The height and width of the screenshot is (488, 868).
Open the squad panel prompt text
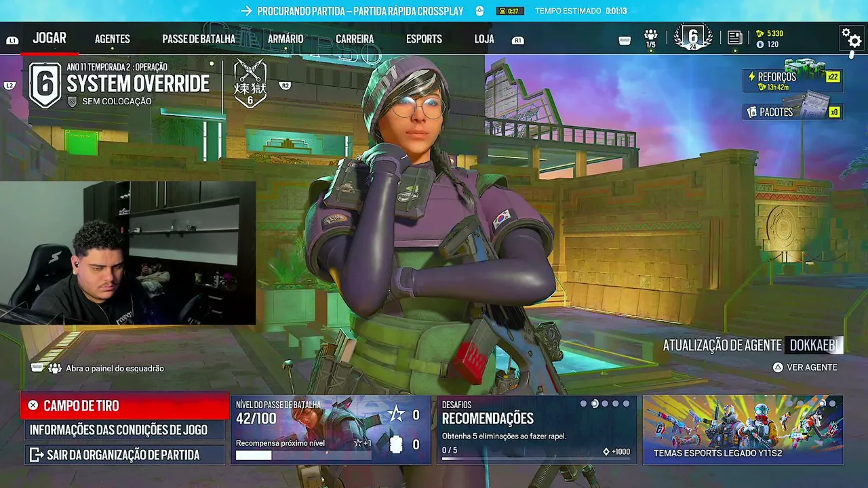tap(115, 368)
